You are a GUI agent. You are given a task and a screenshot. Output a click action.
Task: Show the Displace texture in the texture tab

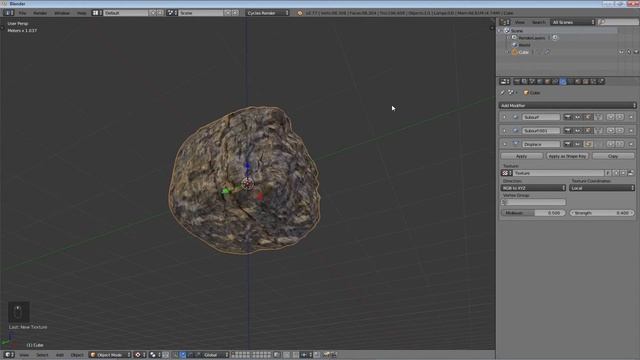tap(631, 173)
